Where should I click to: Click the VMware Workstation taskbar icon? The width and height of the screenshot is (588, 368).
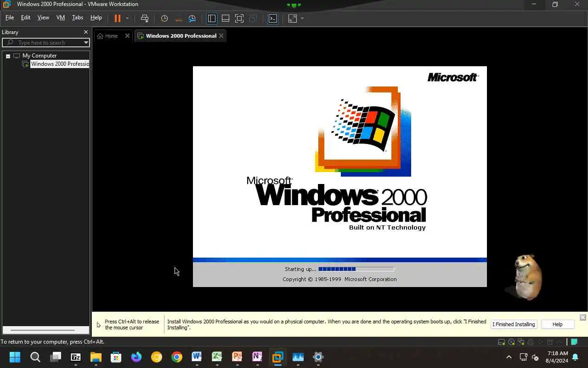[278, 357]
